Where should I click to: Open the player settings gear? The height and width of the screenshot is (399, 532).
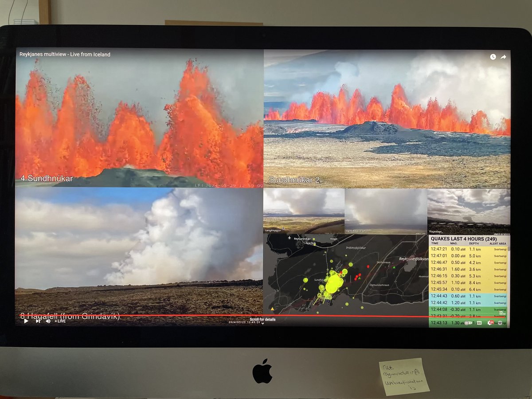coord(489,323)
